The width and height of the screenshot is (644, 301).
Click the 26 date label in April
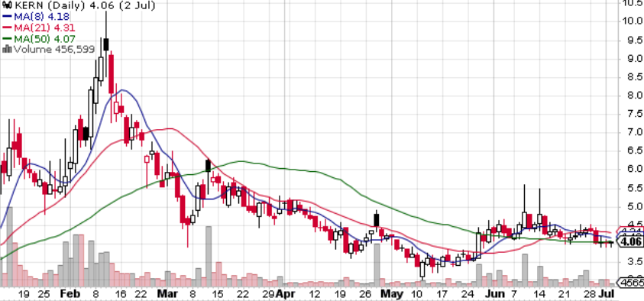click(x=364, y=294)
